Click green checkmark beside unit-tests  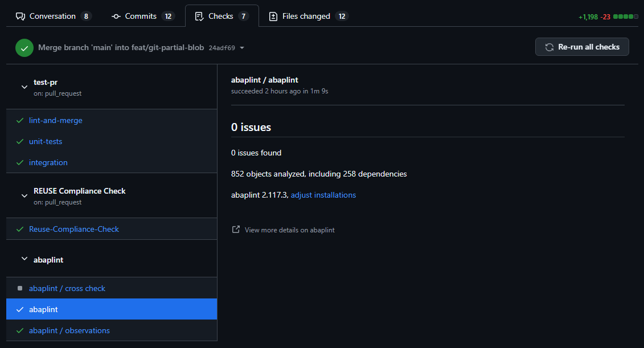tap(20, 141)
